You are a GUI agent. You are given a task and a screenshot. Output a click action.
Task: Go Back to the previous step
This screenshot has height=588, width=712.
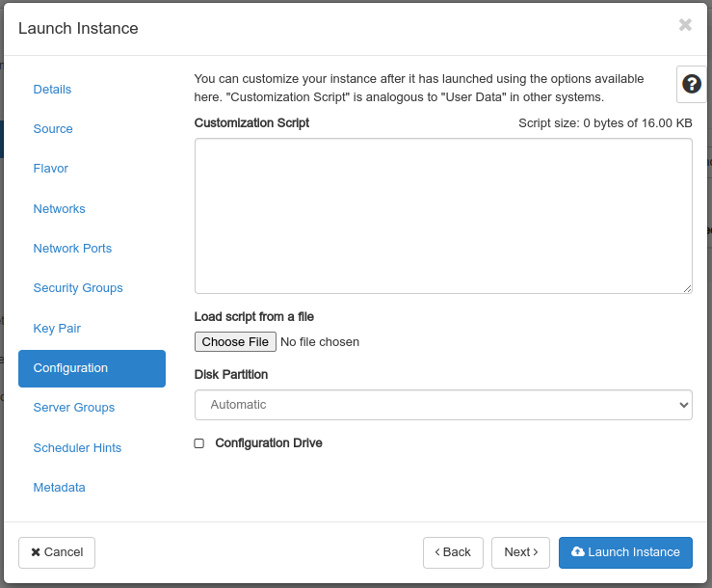pyautogui.click(x=453, y=552)
